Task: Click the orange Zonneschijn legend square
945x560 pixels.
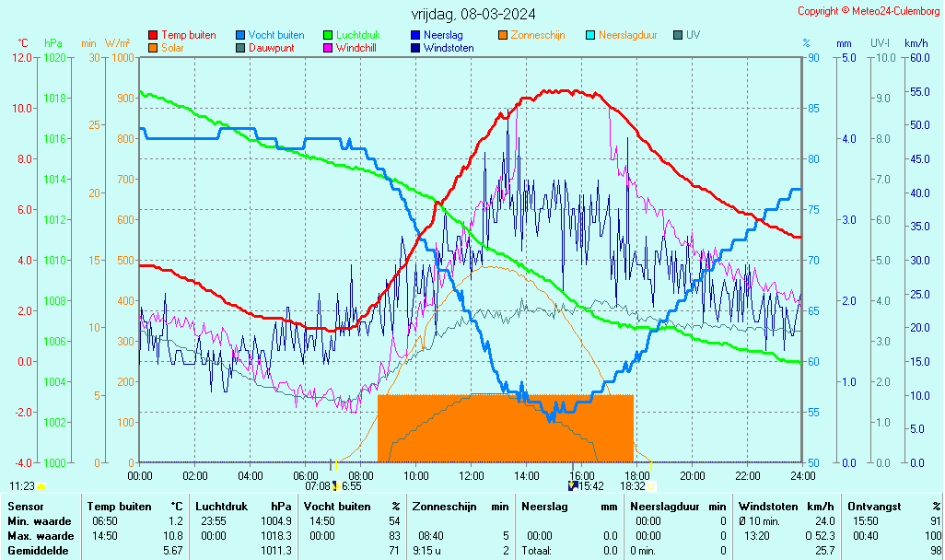Action: (x=503, y=35)
